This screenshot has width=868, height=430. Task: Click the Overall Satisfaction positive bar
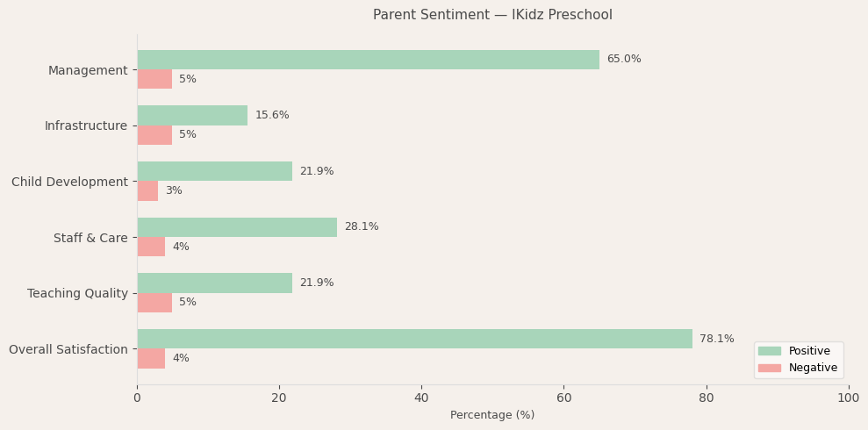click(x=414, y=339)
